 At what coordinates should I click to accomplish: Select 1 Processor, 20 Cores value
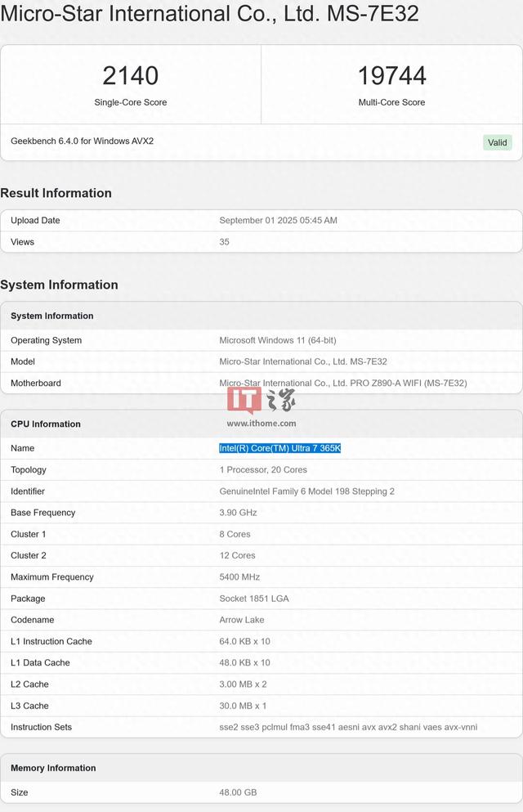click(263, 469)
